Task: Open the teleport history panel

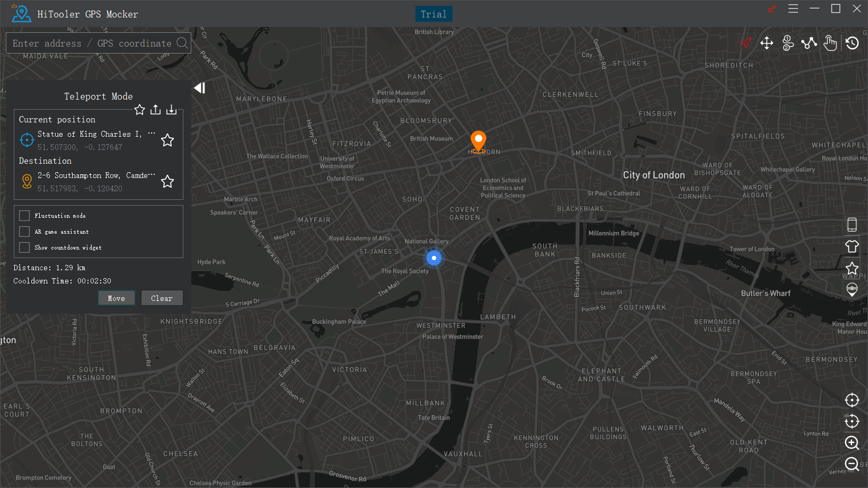Action: pyautogui.click(x=852, y=43)
